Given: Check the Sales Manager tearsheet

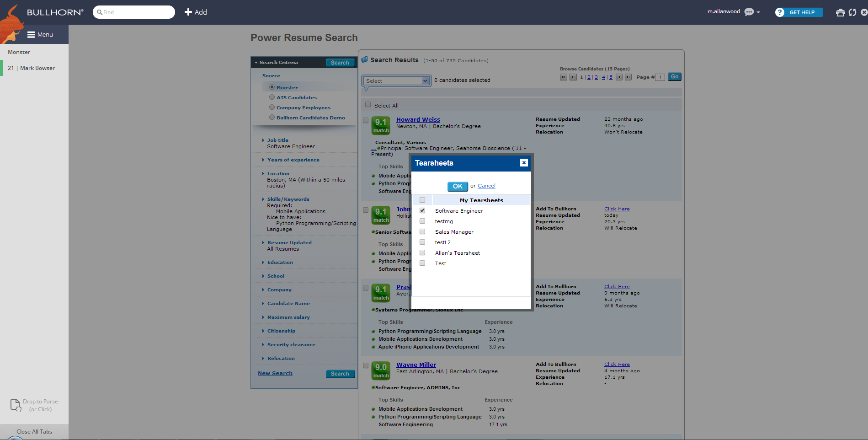Looking at the screenshot, I should 422,232.
